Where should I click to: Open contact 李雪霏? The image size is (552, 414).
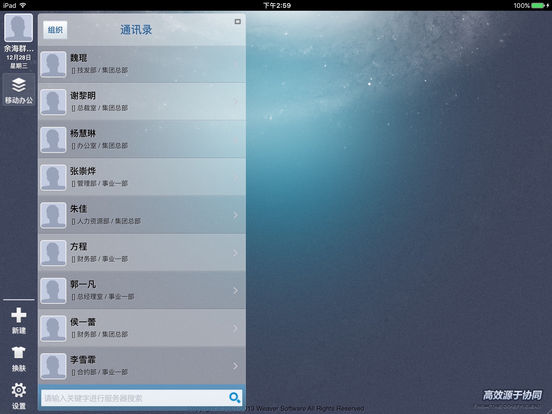pyautogui.click(x=142, y=366)
